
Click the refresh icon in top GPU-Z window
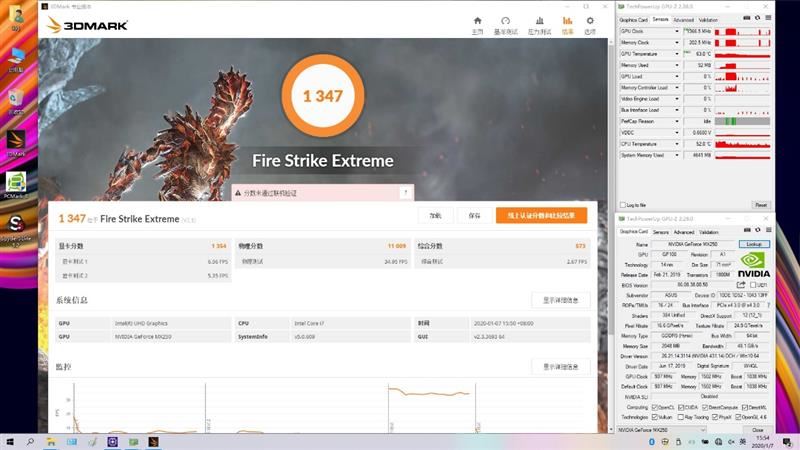pyautogui.click(x=758, y=18)
